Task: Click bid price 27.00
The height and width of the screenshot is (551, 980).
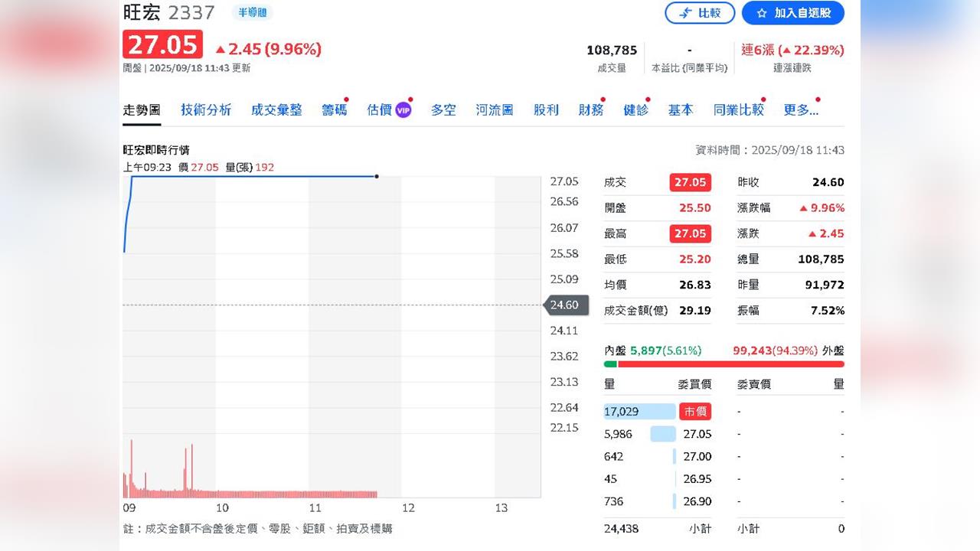Action: click(697, 456)
